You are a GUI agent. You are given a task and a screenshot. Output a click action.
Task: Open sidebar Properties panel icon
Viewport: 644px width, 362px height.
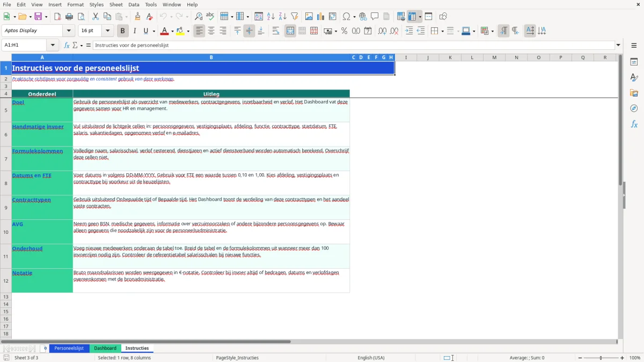point(634,62)
